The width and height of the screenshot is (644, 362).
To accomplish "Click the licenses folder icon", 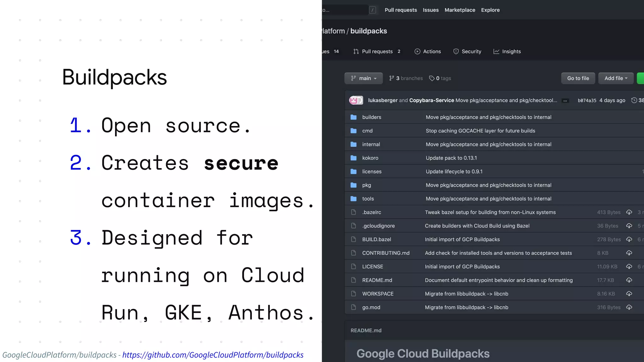I will pyautogui.click(x=353, y=172).
